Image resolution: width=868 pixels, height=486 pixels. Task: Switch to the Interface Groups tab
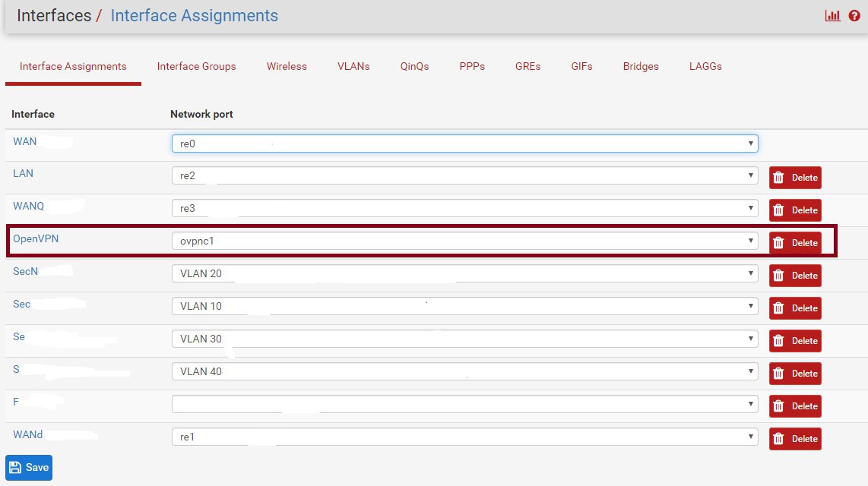197,66
